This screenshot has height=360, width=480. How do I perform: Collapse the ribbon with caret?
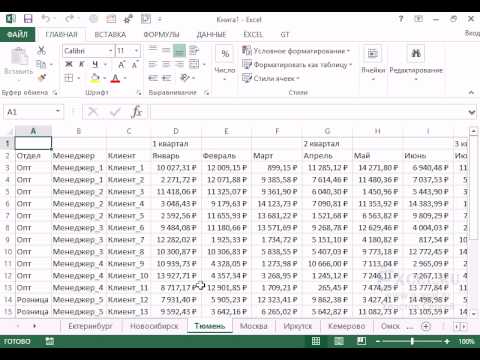(x=471, y=92)
